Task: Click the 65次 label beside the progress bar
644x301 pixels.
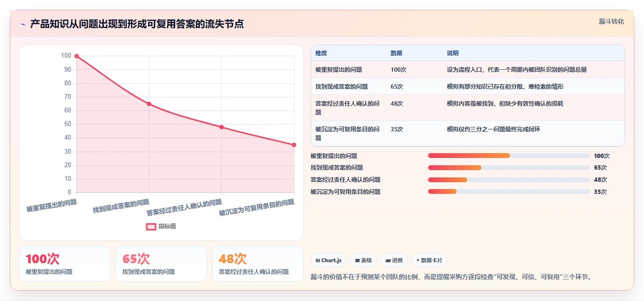Action: tap(600, 168)
